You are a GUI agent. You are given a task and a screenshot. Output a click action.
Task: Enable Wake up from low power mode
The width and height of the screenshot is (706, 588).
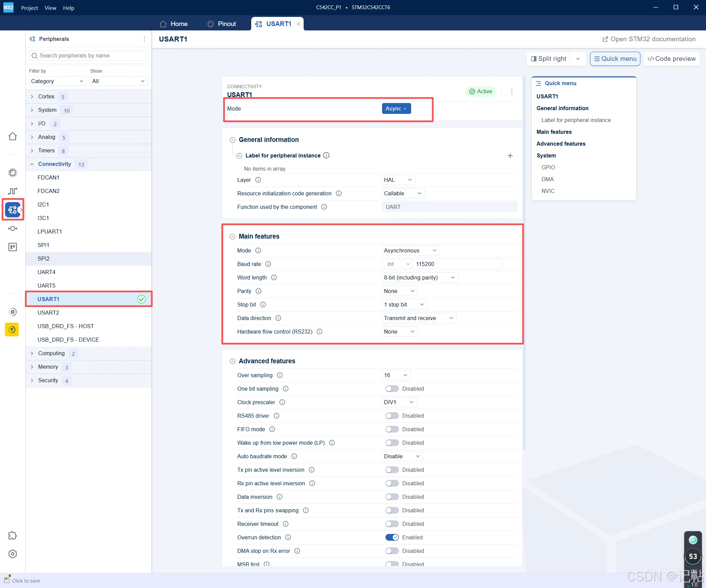[392, 443]
